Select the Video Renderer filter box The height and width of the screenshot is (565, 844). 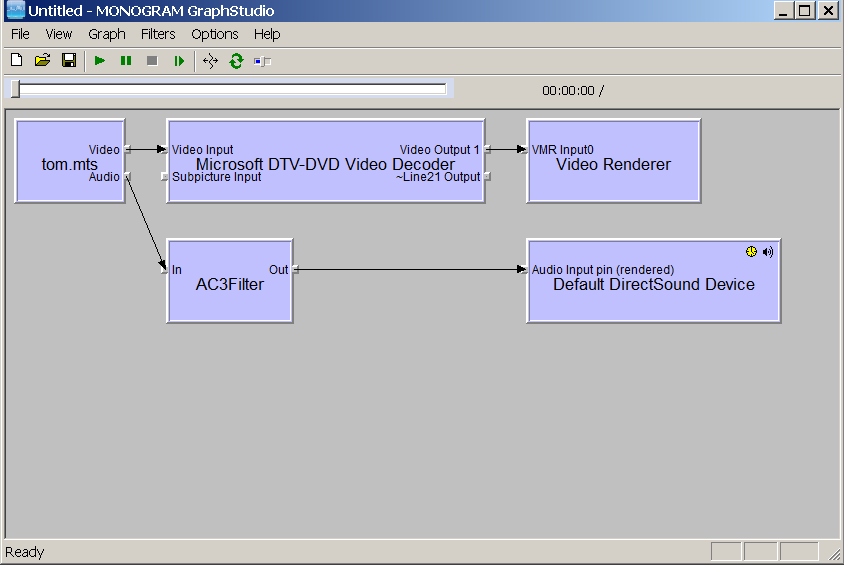(614, 161)
